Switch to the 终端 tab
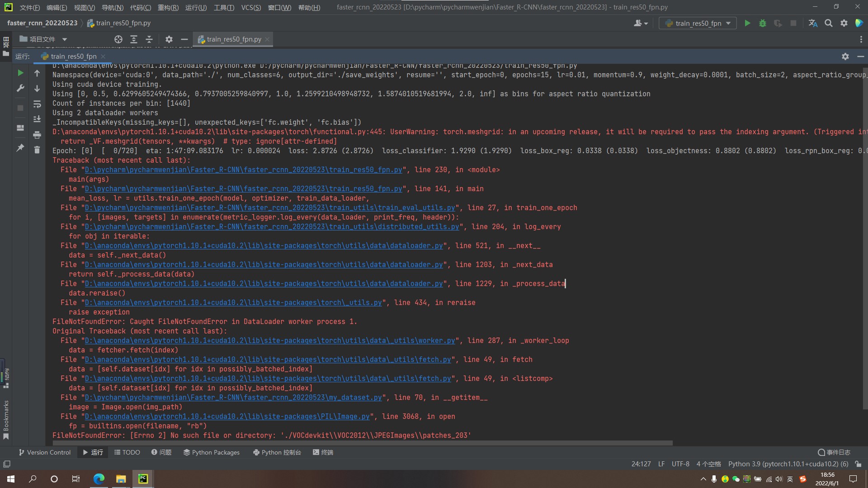Screen dimensions: 868x488 [x=323, y=452]
